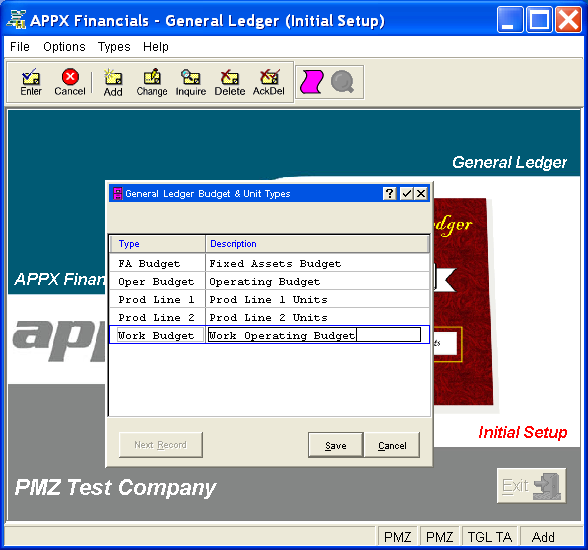588x550 pixels.
Task: Click the TGL TA status bar entry
Action: 489,537
